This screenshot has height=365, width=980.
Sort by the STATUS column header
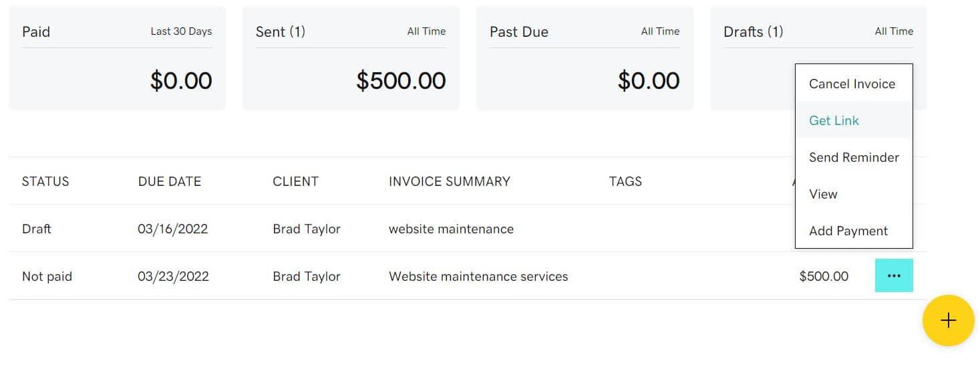[x=45, y=181]
